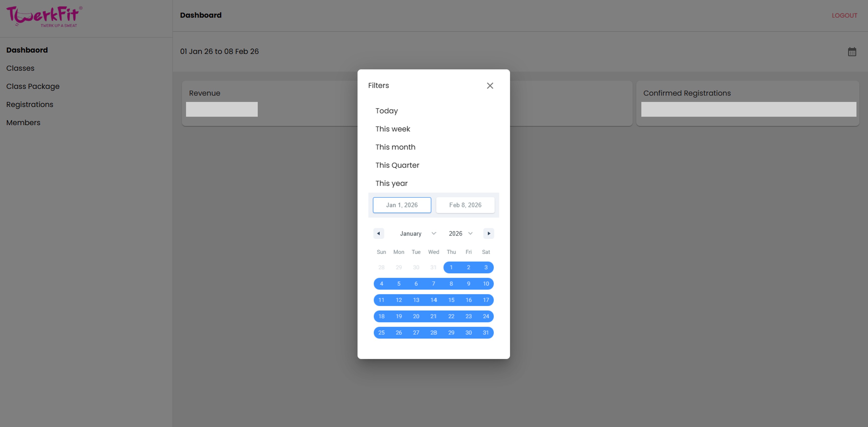Viewport: 868px width, 427px height.
Task: Expand the January month dropdown
Action: tap(418, 233)
